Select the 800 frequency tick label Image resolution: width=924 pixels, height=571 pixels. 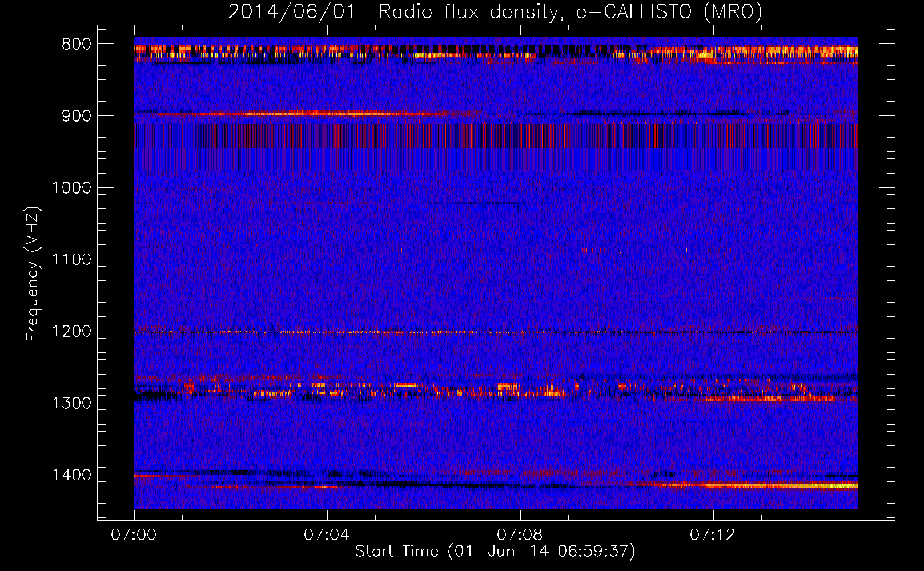(x=77, y=45)
